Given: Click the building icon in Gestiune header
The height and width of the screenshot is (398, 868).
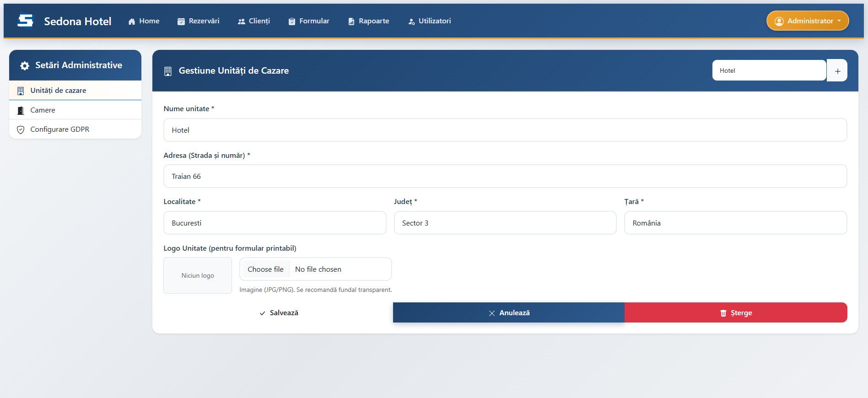Looking at the screenshot, I should [x=168, y=71].
